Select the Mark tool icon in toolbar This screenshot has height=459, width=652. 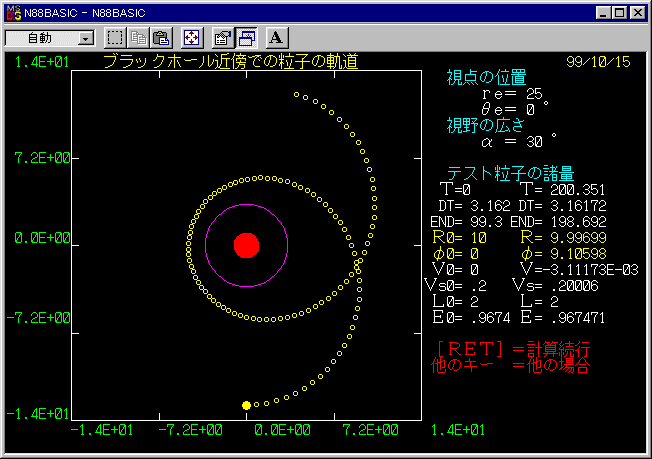(115, 38)
